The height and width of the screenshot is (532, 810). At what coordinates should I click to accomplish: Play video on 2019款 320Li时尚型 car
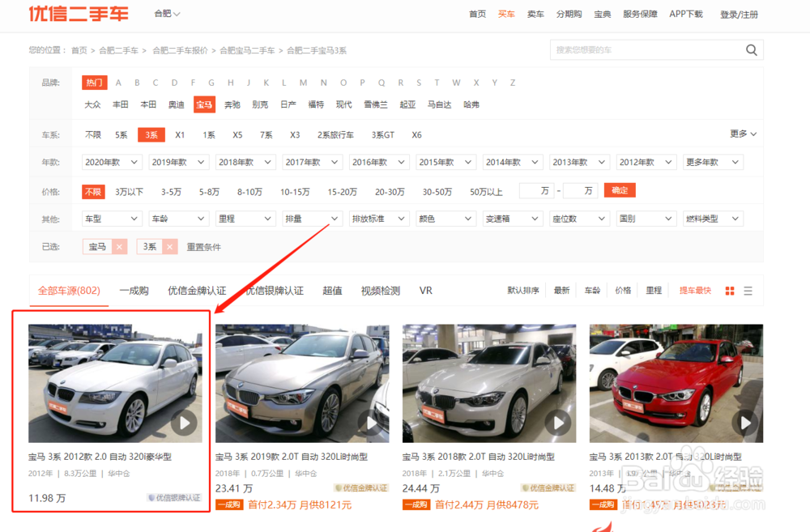coord(371,423)
